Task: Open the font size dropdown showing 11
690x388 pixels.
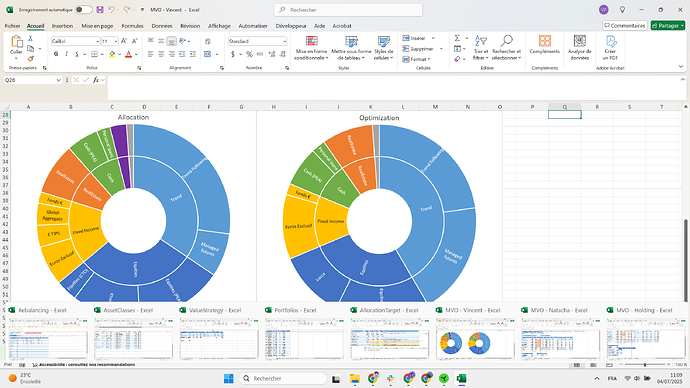Action: [116, 41]
